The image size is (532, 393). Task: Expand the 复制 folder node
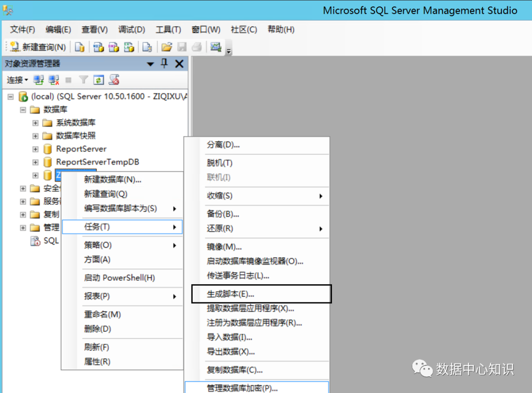23,215
